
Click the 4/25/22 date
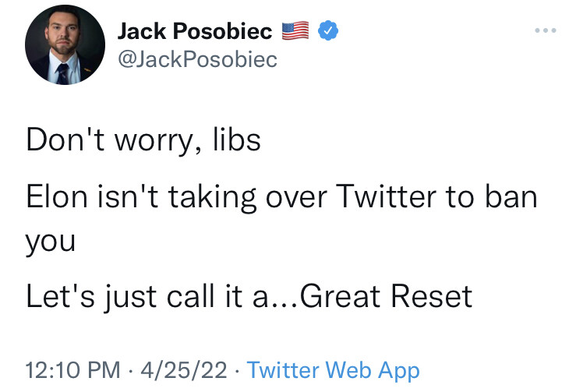[184, 370]
